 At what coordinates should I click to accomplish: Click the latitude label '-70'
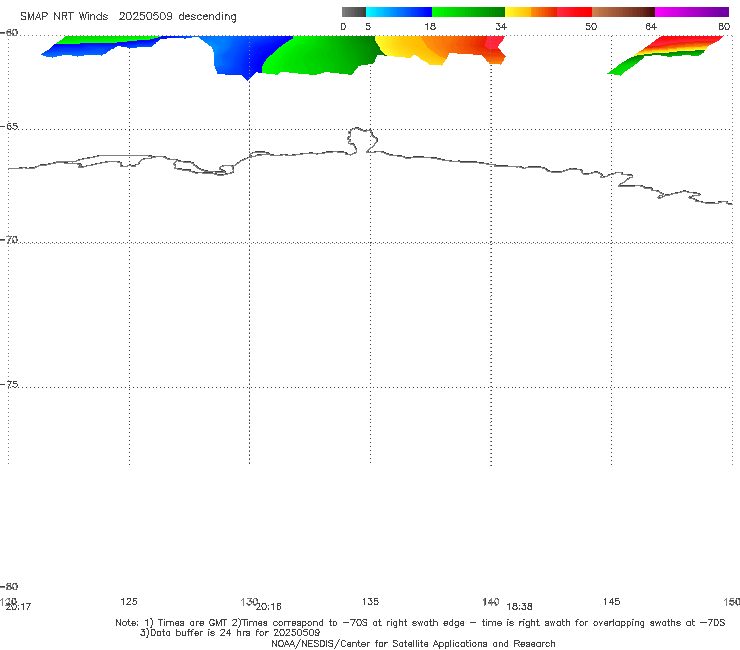pyautogui.click(x=9, y=240)
